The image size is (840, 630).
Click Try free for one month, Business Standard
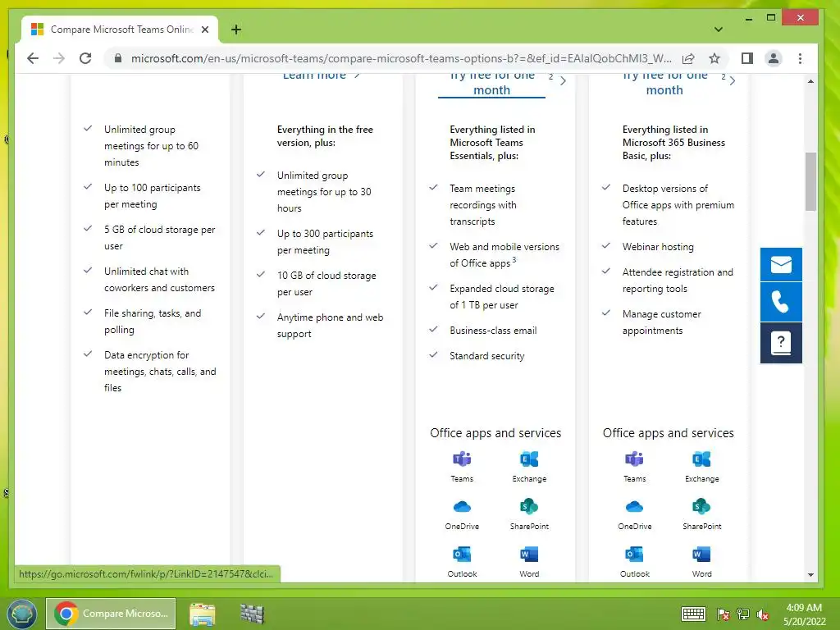(664, 84)
